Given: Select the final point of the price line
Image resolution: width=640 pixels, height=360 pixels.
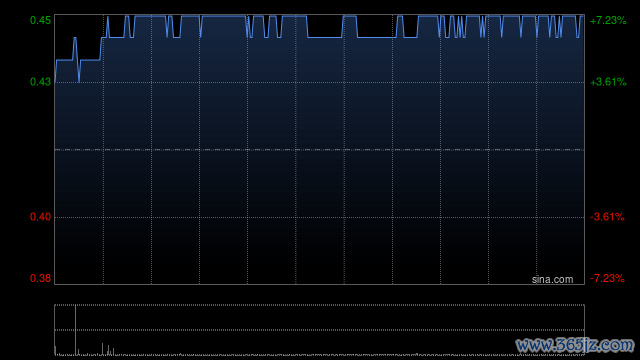Looking at the screenshot, I should [583, 16].
